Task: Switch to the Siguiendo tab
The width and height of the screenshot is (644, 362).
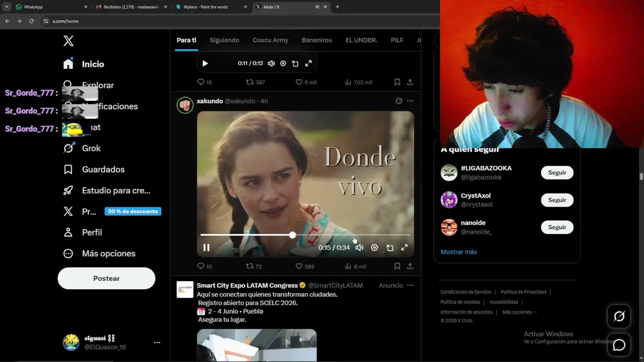Action: pyautogui.click(x=224, y=40)
